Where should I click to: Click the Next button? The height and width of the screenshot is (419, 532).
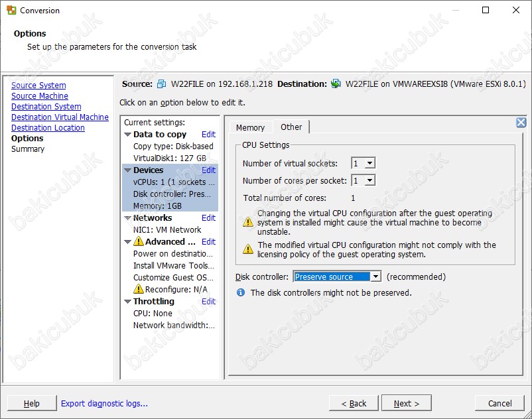point(407,403)
